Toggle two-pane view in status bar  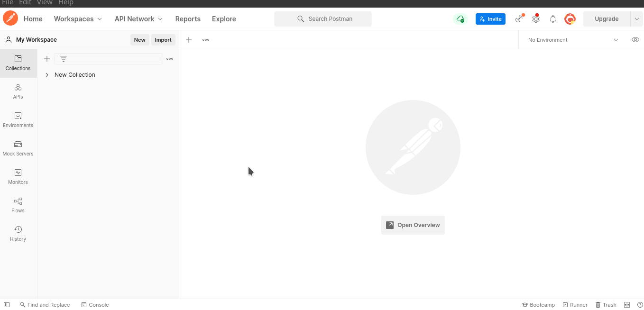click(x=627, y=305)
